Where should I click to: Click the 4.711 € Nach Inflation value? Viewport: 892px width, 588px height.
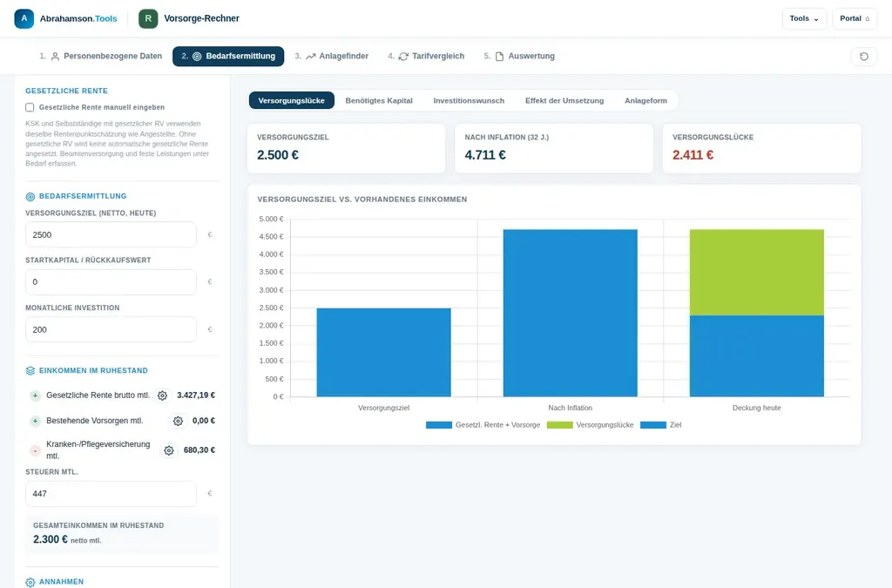tap(485, 155)
